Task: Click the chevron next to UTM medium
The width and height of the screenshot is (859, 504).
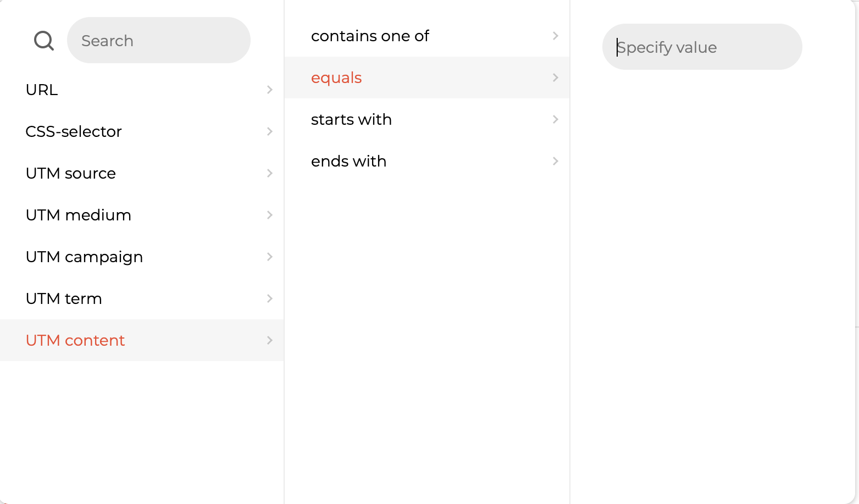Action: tap(270, 215)
